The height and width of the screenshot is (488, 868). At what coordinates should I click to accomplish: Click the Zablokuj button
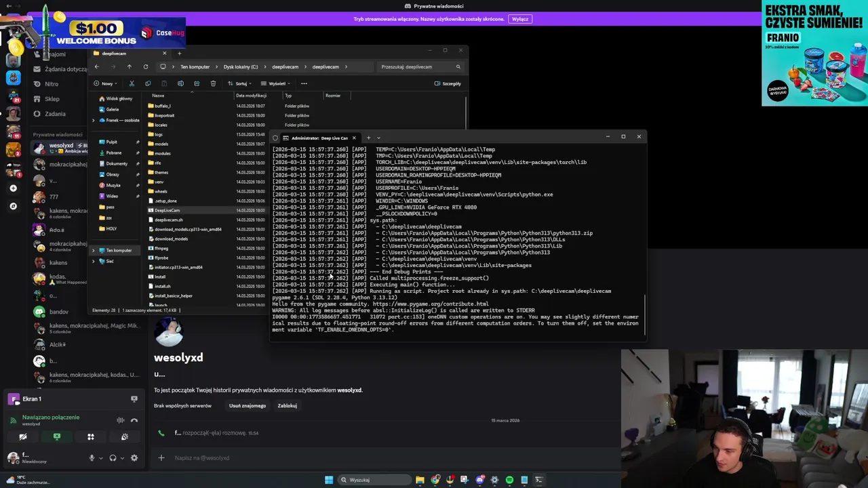tap(287, 405)
